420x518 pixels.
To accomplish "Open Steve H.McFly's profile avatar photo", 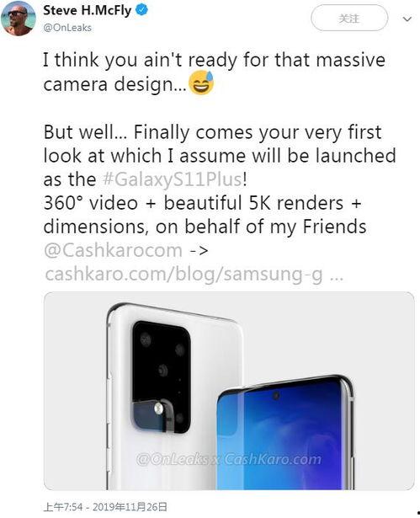I will 19,19.
